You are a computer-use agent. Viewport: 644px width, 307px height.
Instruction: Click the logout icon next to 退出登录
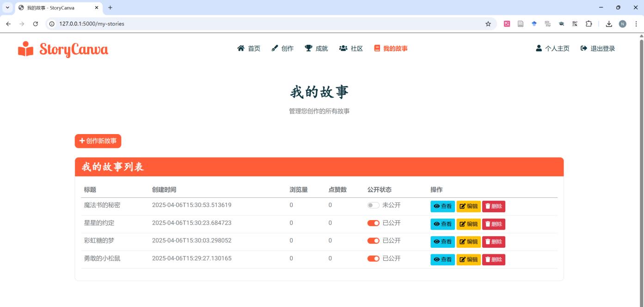[583, 48]
